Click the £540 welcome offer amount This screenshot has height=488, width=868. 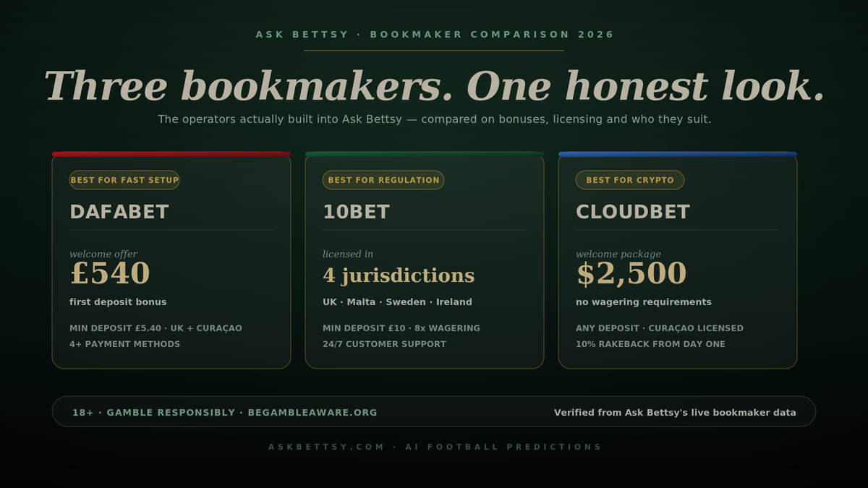tap(110, 274)
